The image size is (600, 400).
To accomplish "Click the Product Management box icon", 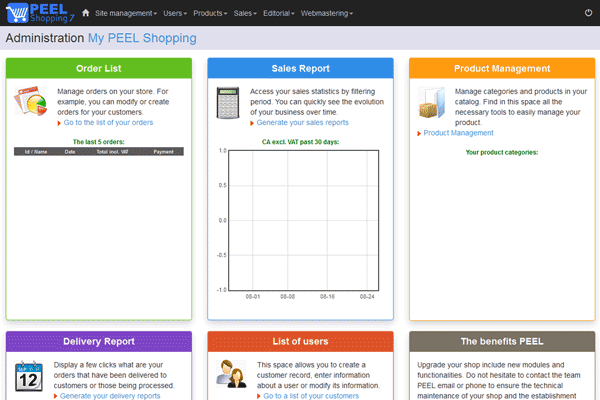I will (432, 106).
